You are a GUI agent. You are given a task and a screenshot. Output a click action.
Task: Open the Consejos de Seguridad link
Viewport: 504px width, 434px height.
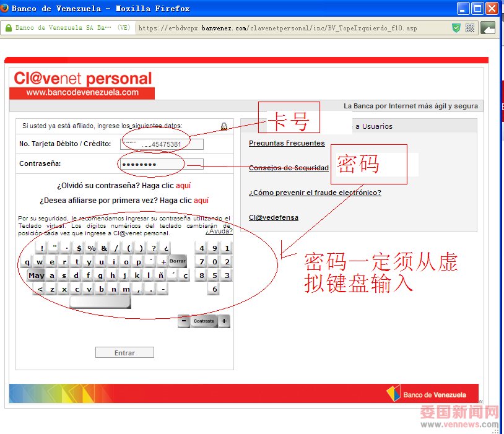click(289, 168)
